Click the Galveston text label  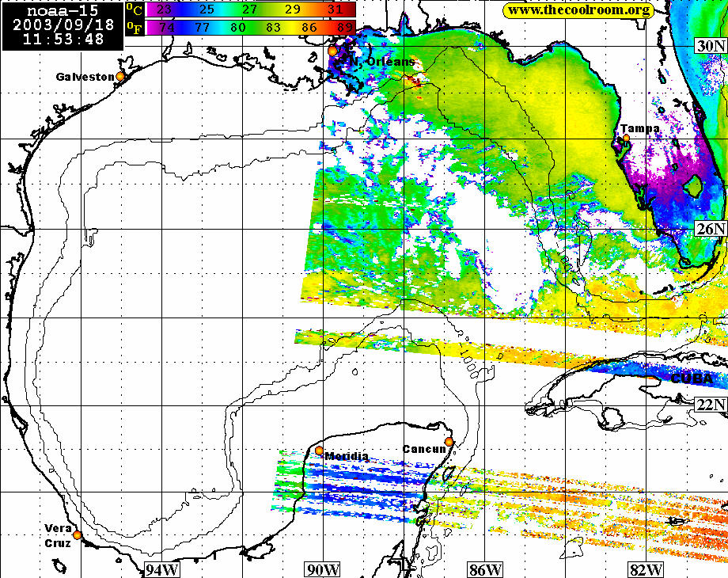85,77
